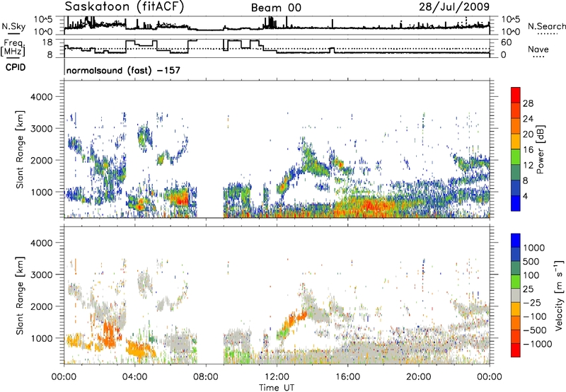Click the Saskatoon (fitACF) title
Viewport: 566px width, 392px height.
pos(125,7)
